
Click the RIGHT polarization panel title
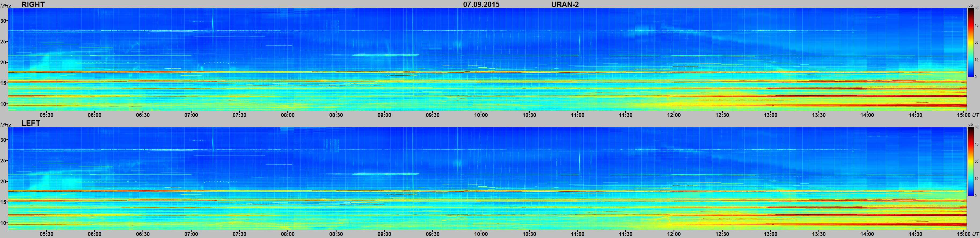(33, 5)
